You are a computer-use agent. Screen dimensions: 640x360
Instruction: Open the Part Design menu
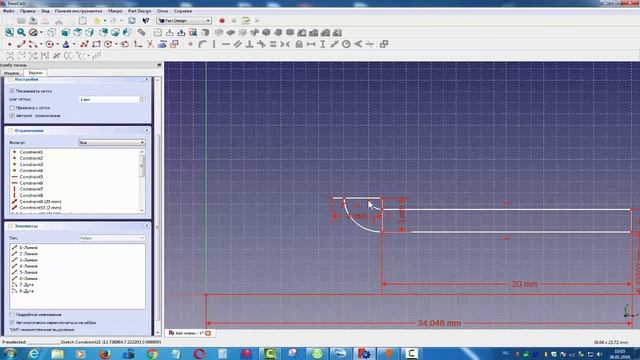coord(140,11)
